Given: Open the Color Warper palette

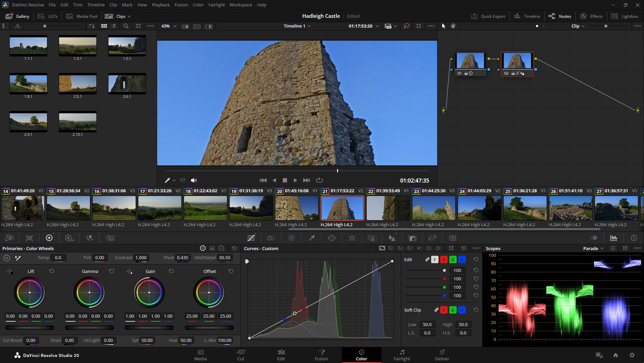Looking at the screenshot, I should [x=291, y=238].
